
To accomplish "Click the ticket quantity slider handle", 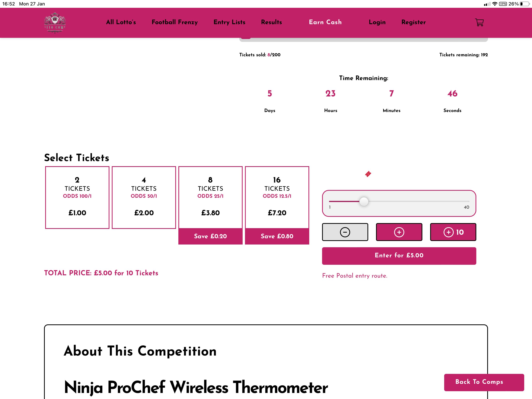I will (364, 201).
